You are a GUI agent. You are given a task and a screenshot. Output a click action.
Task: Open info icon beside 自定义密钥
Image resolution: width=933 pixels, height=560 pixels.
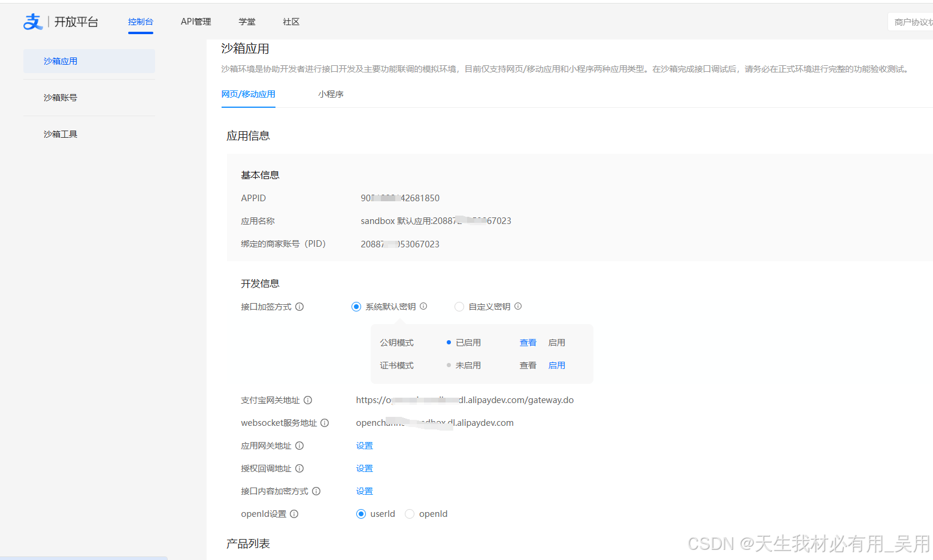click(x=518, y=306)
